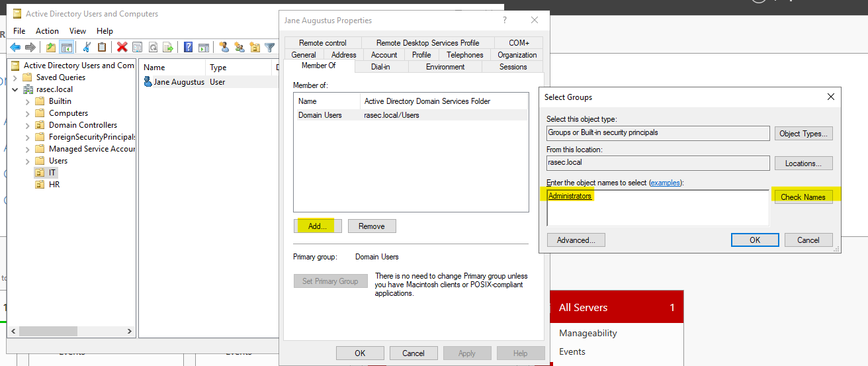Click the Jane Augustus user icon in list
This screenshot has height=366, width=868.
click(x=148, y=82)
